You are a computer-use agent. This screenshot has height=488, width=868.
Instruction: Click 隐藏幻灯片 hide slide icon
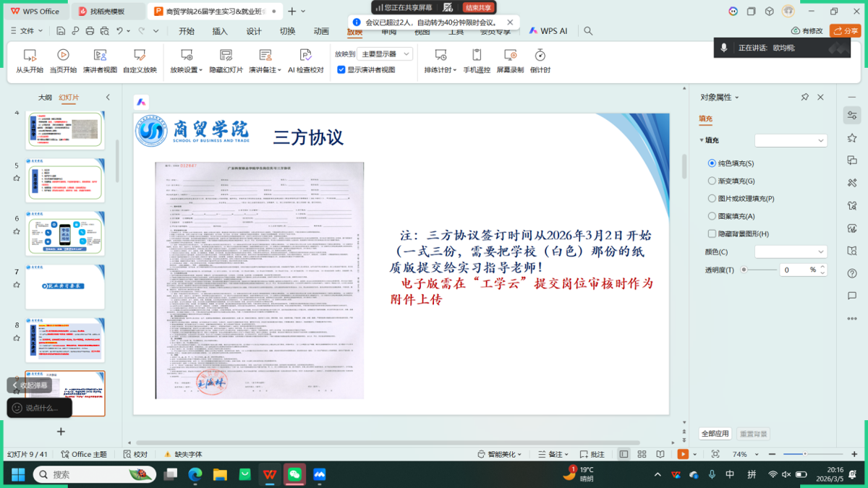click(226, 56)
